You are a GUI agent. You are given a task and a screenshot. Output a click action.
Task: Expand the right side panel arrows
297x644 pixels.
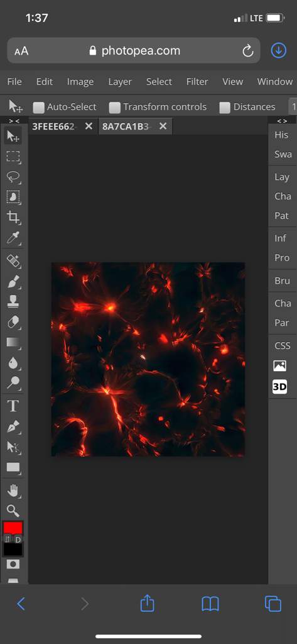282,121
